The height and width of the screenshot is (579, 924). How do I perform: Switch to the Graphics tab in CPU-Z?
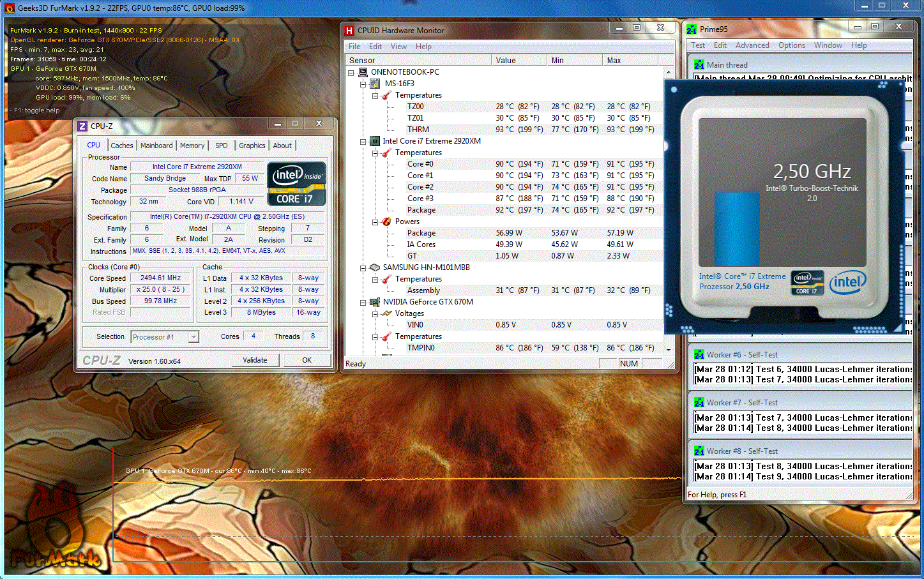[x=252, y=146]
